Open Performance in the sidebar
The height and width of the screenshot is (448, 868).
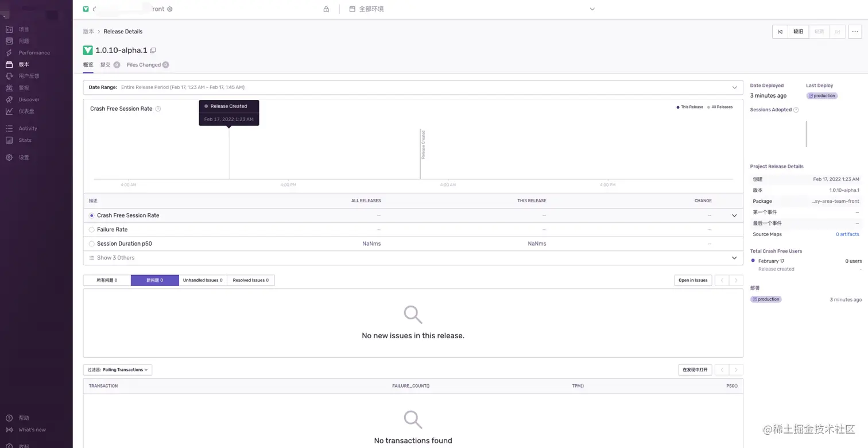coord(28,53)
